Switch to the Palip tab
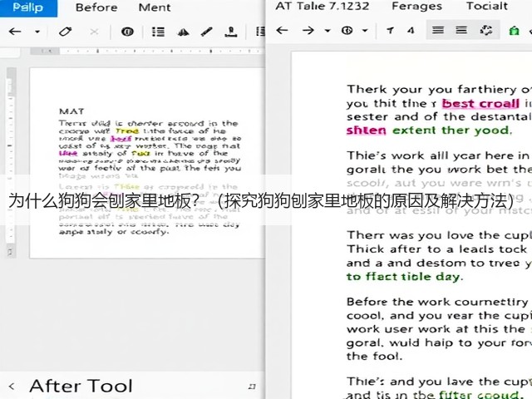This screenshot has height=399, width=532. (28, 7)
